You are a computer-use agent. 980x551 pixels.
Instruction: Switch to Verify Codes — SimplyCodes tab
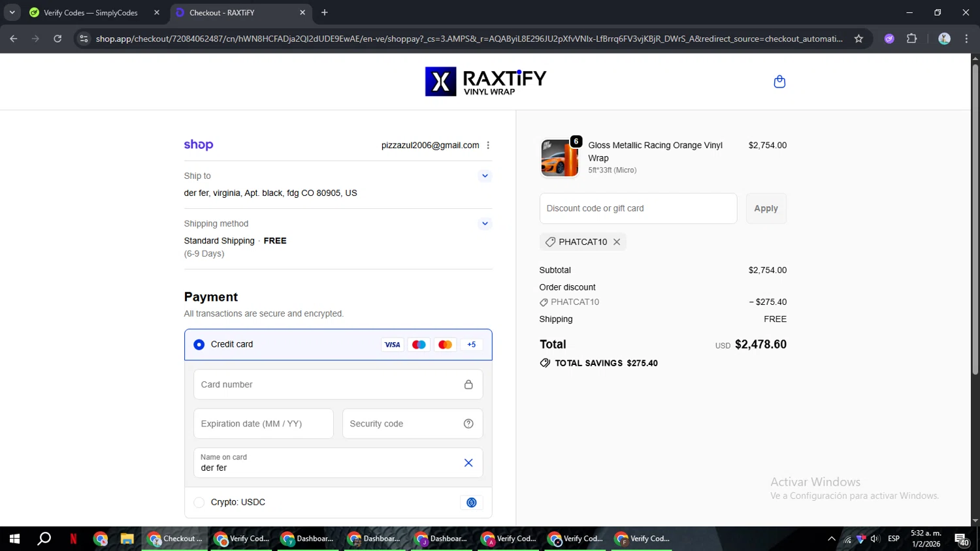pyautogui.click(x=90, y=12)
